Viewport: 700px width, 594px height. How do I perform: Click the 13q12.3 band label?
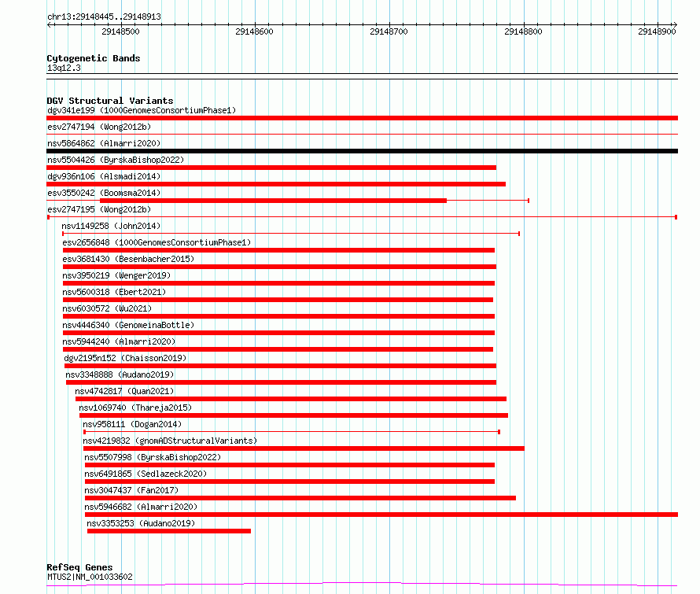pos(64,68)
